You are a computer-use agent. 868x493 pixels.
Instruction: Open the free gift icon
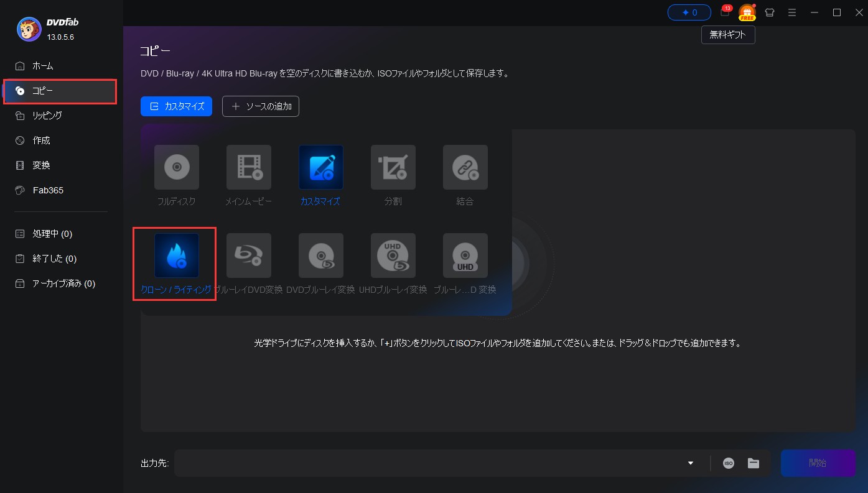point(747,12)
